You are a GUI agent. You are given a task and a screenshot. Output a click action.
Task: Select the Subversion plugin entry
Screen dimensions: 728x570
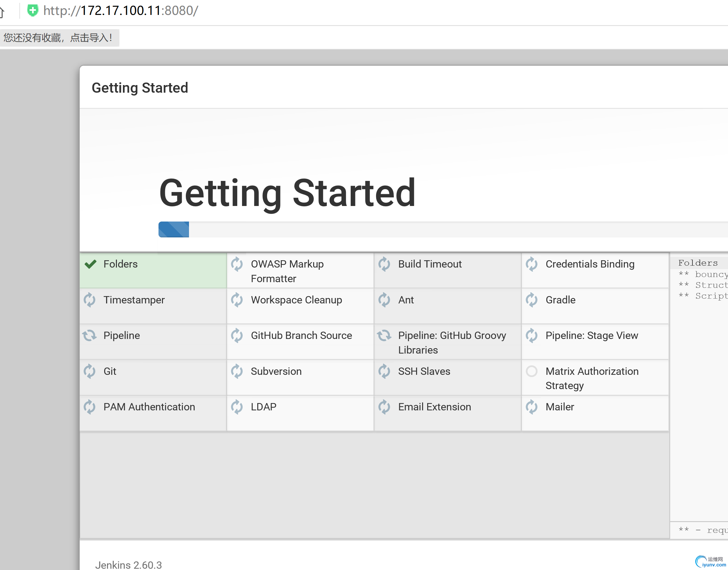click(276, 371)
